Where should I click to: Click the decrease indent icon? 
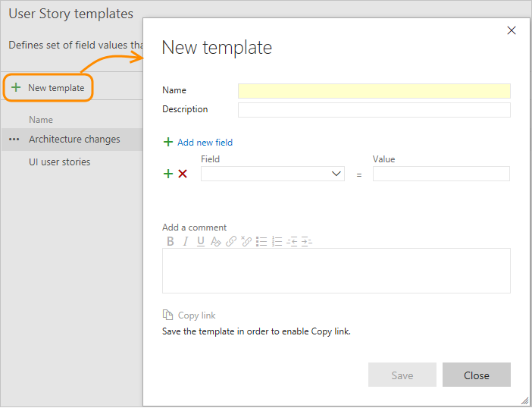(x=292, y=241)
